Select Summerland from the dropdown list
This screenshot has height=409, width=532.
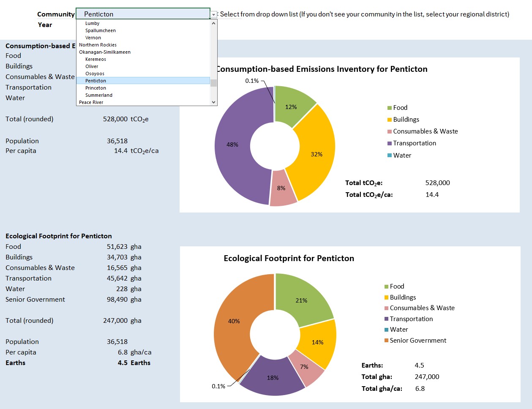[x=99, y=95]
